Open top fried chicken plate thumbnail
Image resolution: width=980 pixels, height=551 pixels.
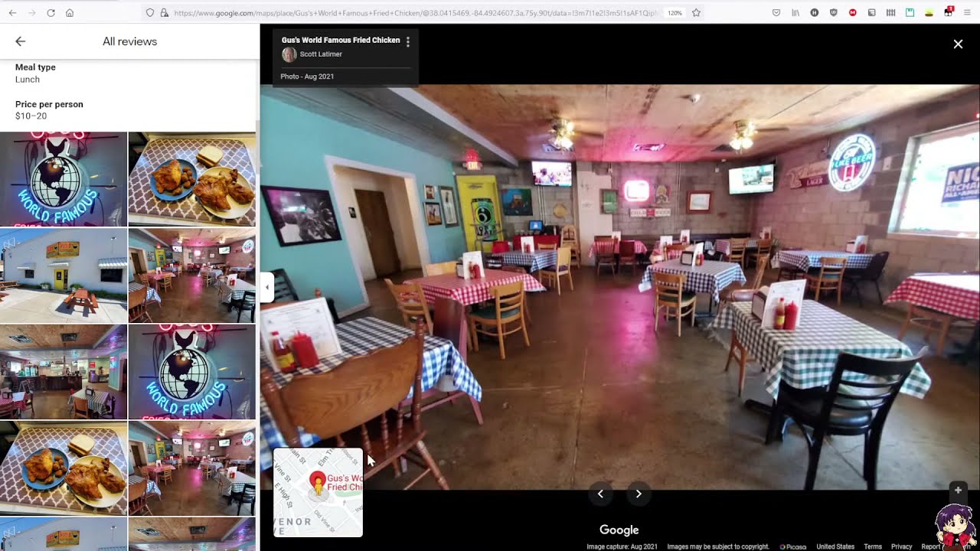(x=192, y=179)
